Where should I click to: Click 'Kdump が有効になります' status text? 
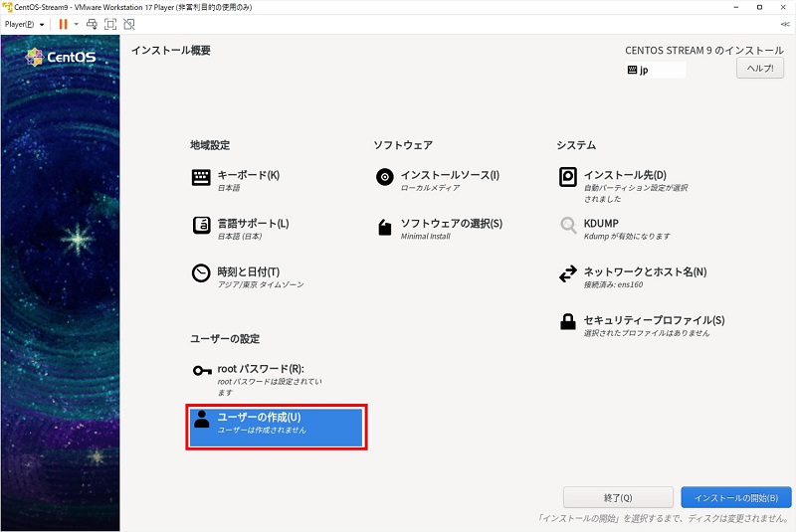click(627, 237)
